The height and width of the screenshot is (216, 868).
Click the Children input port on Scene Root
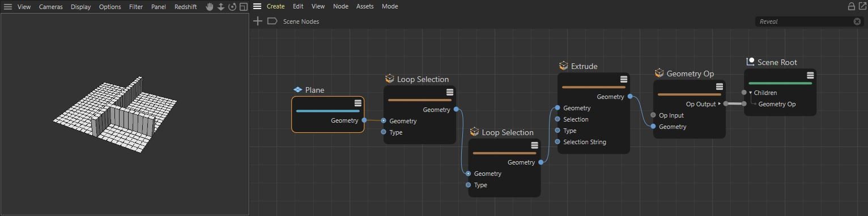point(744,92)
